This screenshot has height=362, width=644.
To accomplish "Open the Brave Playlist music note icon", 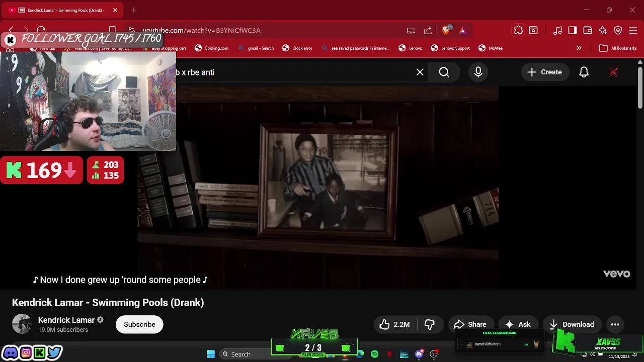I will (557, 30).
